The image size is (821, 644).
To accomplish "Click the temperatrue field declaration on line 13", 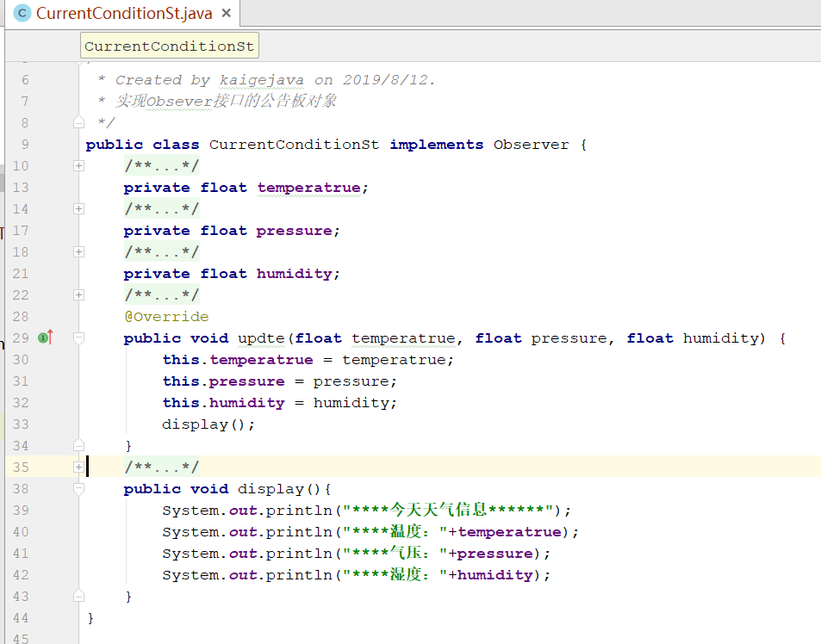I will click(x=309, y=188).
